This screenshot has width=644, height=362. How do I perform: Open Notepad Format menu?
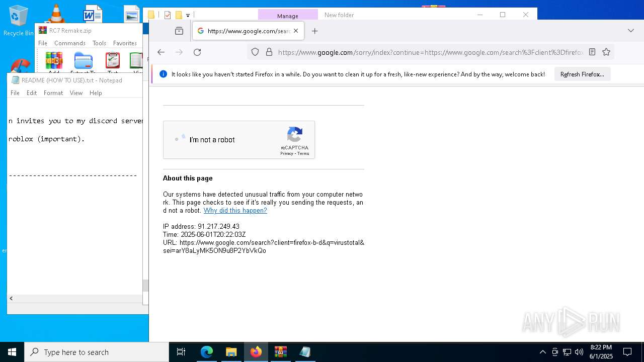53,93
